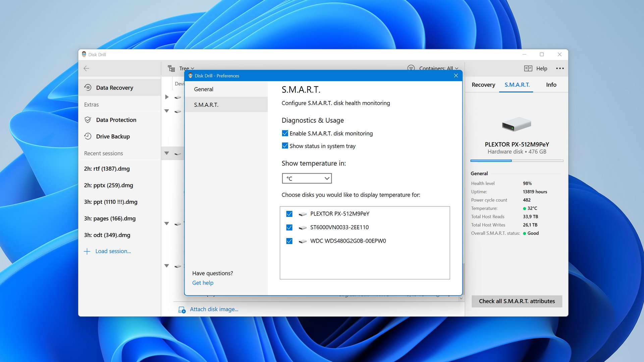Viewport: 644px width, 362px height.
Task: Click the Containers filter icon
Action: coord(411,68)
